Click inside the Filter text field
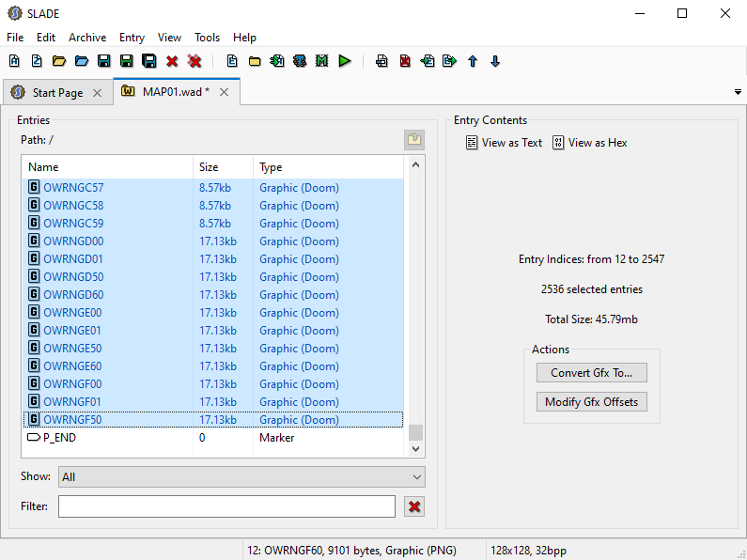The width and height of the screenshot is (747, 560). pyautogui.click(x=226, y=506)
